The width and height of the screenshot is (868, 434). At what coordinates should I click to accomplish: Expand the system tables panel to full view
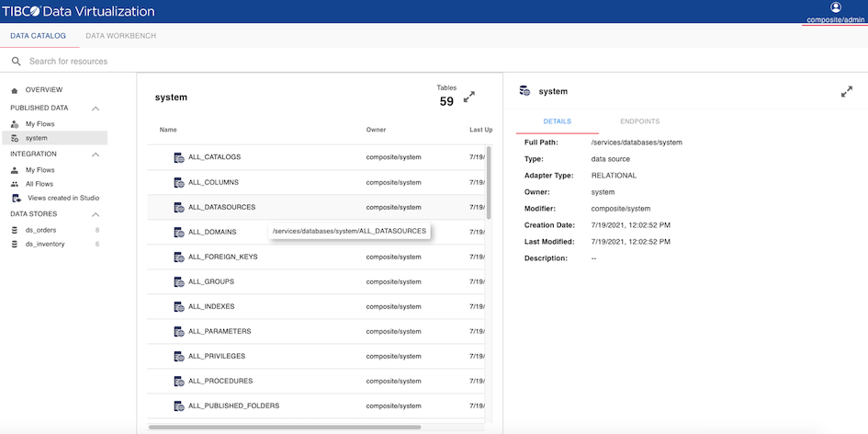[469, 97]
